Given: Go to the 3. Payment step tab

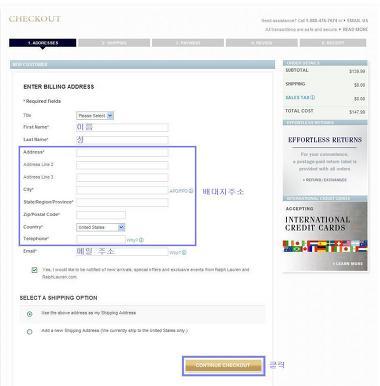Looking at the screenshot, I should pyautogui.click(x=188, y=43).
